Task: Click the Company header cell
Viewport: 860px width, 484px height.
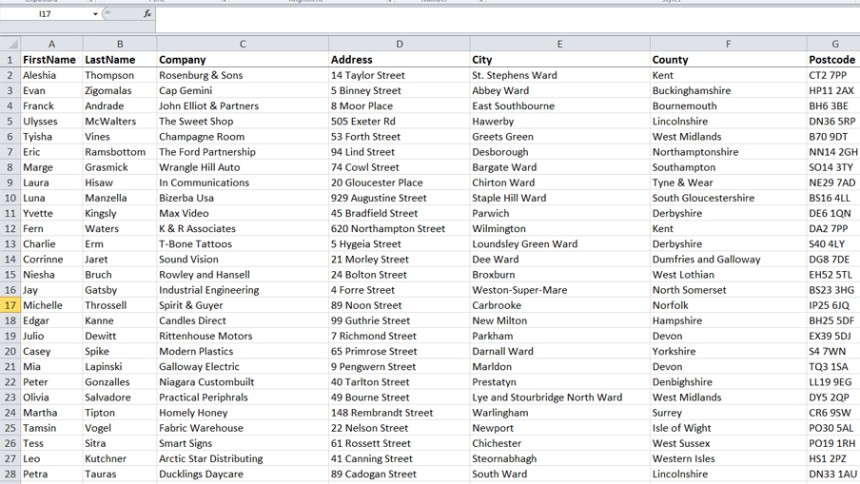Action: (x=242, y=59)
